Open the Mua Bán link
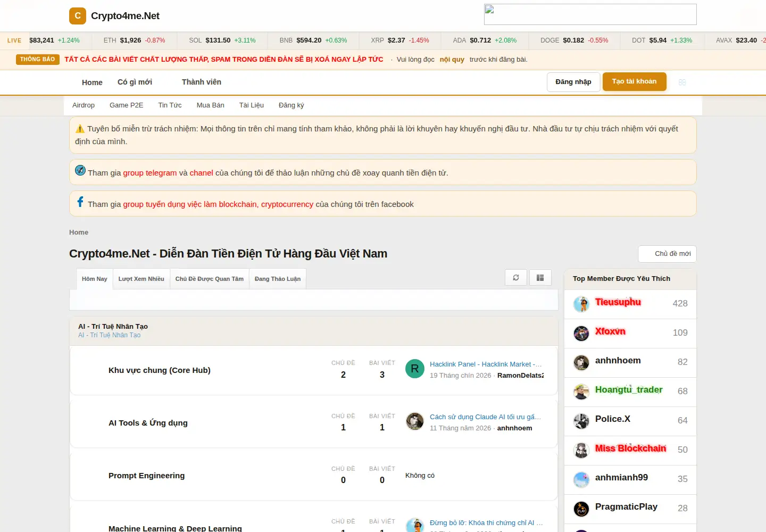Viewport: 766px width, 532px height. (x=211, y=105)
